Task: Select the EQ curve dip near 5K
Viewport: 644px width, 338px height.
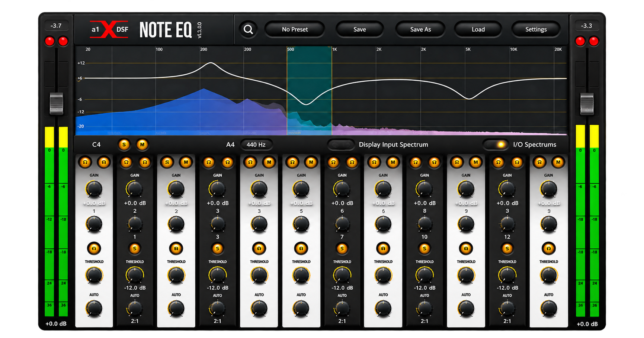Action: click(469, 99)
